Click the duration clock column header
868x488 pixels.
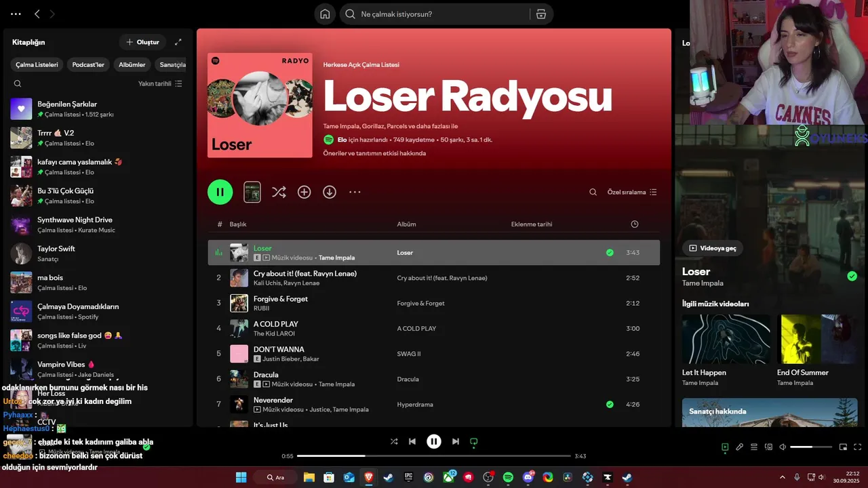(634, 224)
